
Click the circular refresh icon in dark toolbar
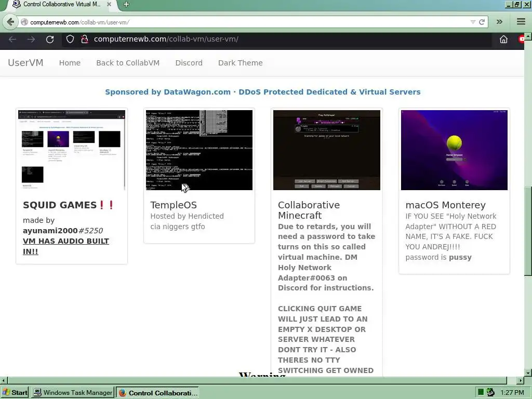click(x=50, y=39)
